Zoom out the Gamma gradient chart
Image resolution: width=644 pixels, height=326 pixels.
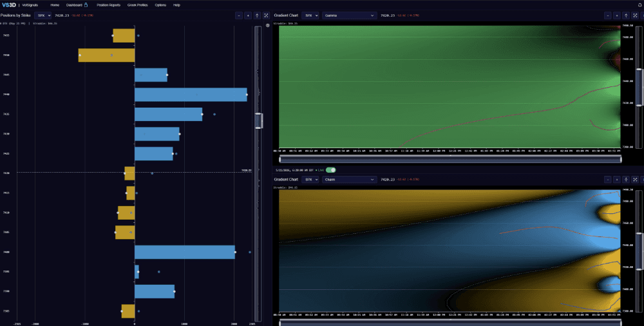coord(608,15)
